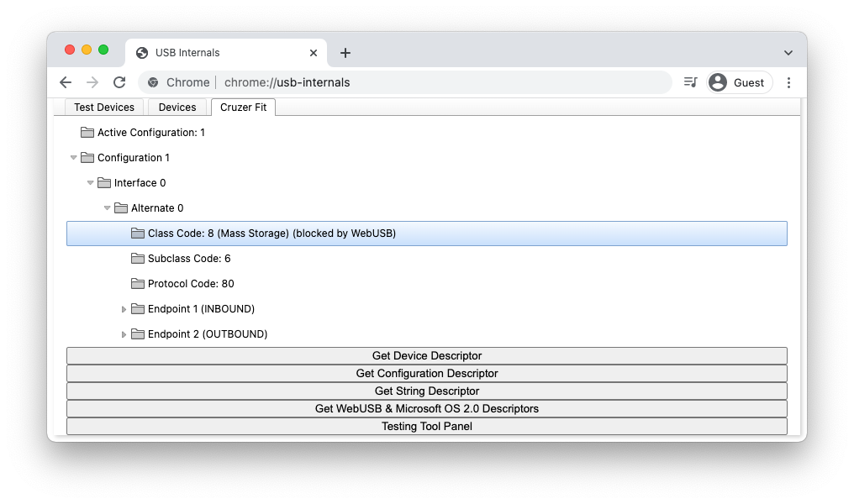
Task: Select the 'Interface 0' label
Action: 140,183
